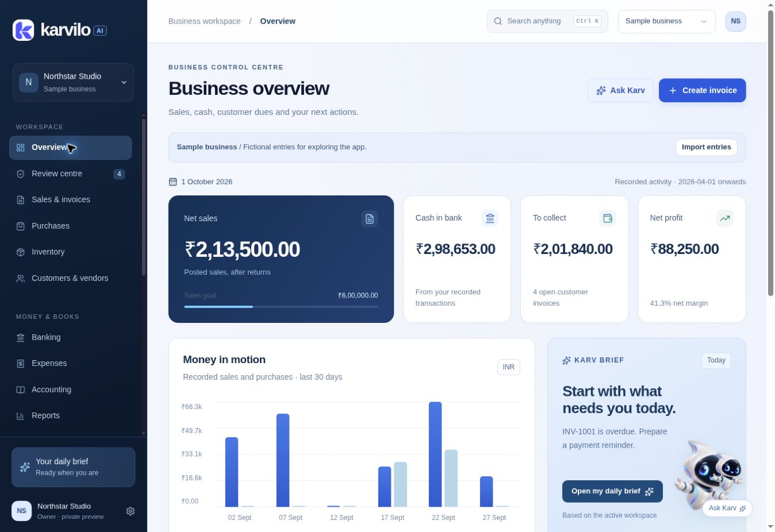The height and width of the screenshot is (532, 775).
Task: Click the AI badge next to karvilo
Action: tap(101, 30)
